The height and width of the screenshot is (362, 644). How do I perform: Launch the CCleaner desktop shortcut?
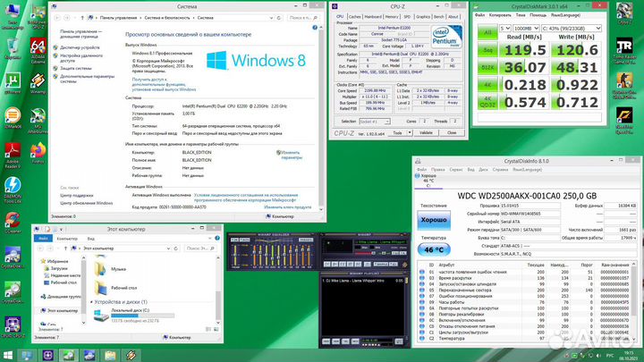click(x=13, y=223)
